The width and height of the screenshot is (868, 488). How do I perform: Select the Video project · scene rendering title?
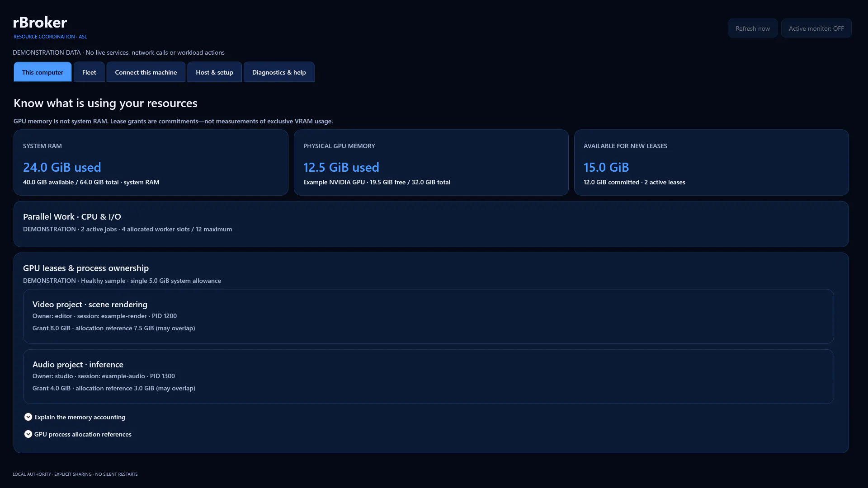[x=90, y=304]
